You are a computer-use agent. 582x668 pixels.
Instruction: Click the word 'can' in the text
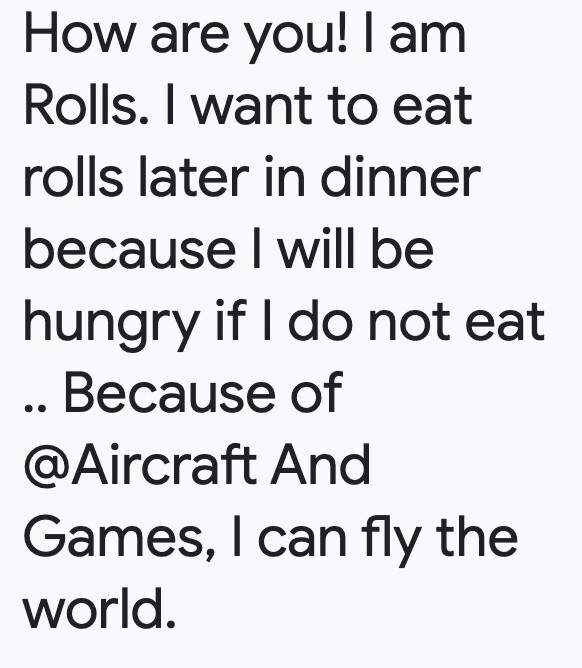coord(302,540)
